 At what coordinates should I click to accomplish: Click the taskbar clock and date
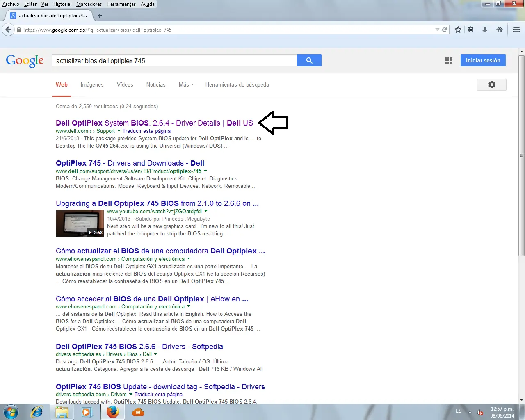[502, 412]
